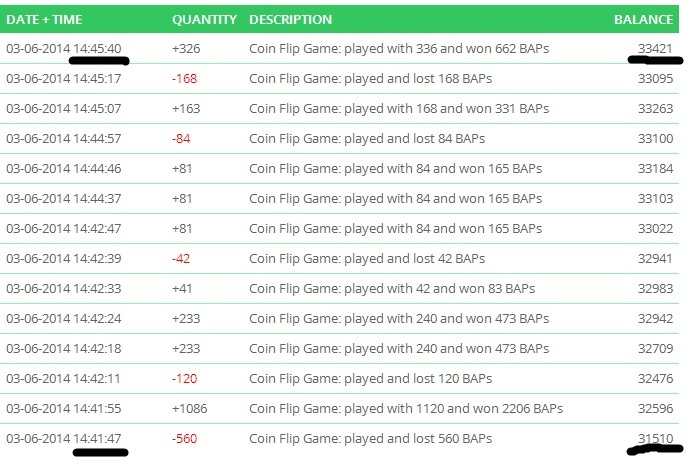Click the +326 quantity value

(x=186, y=48)
